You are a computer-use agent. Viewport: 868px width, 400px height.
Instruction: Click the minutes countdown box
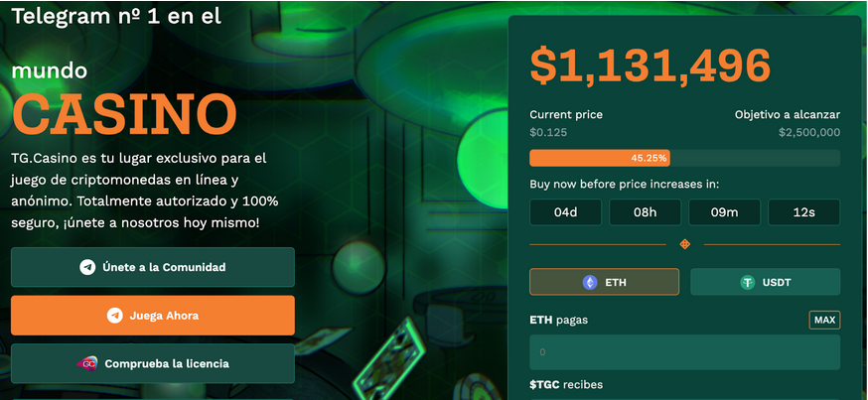[x=724, y=212]
